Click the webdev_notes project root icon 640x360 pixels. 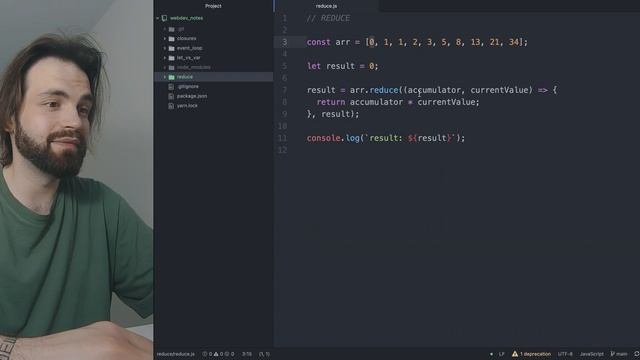coord(164,18)
